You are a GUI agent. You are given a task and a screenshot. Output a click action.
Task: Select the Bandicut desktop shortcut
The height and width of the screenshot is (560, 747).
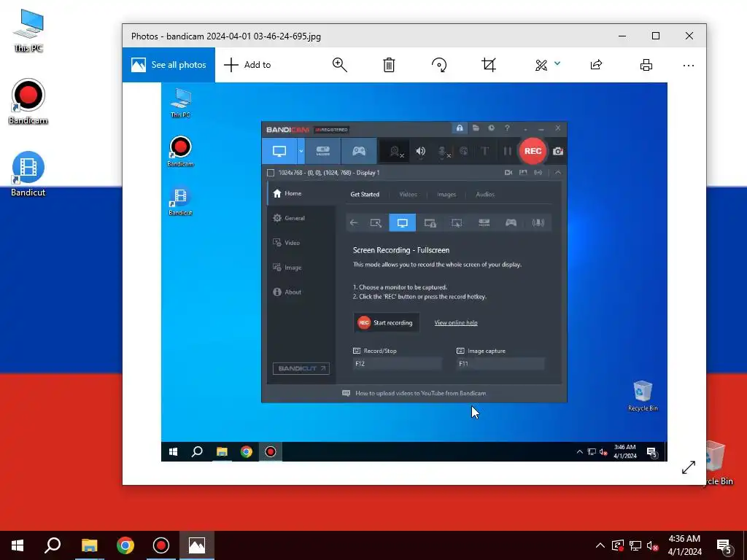click(x=28, y=174)
